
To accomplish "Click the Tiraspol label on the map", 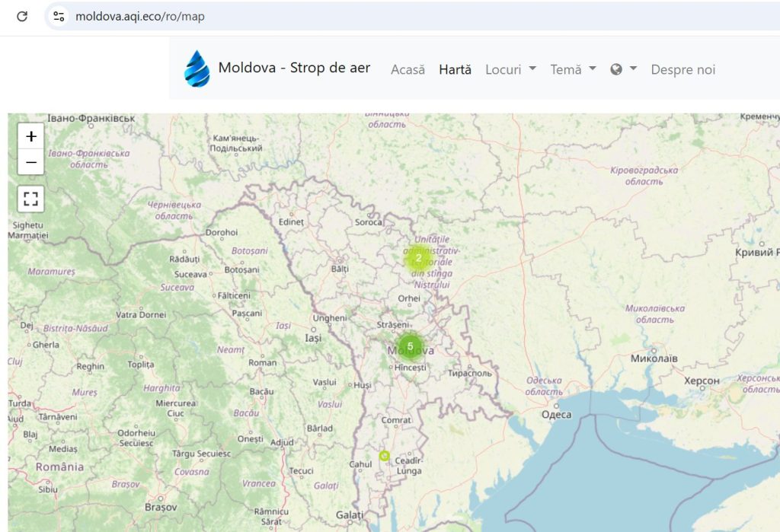I will click(472, 371).
